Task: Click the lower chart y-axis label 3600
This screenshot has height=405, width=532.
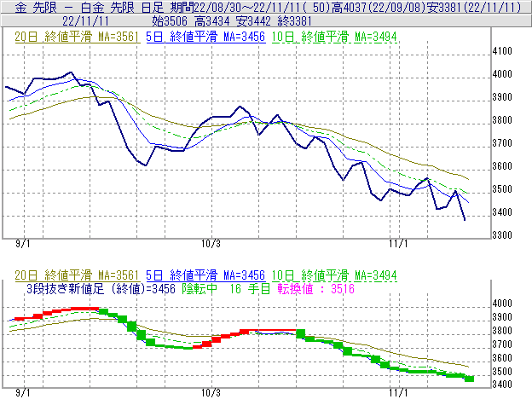Action: pyautogui.click(x=502, y=358)
